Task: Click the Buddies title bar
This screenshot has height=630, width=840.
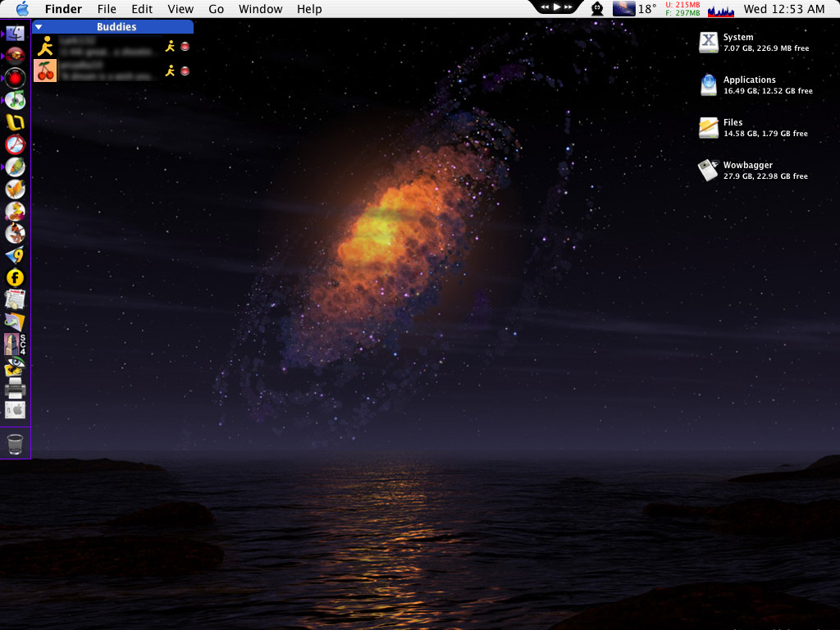Action: pyautogui.click(x=113, y=27)
